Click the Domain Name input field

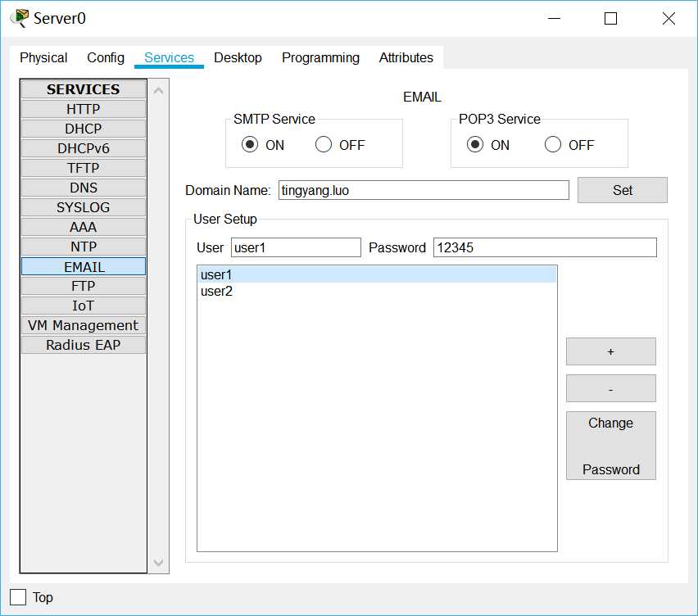click(x=424, y=190)
